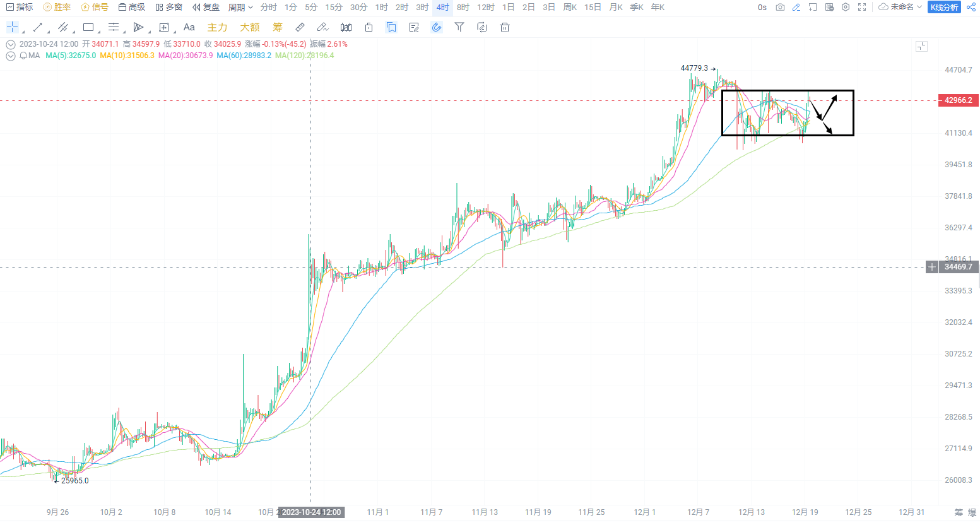The height and width of the screenshot is (525, 980).
Task: Select the 30分 timeframe
Action: click(359, 7)
